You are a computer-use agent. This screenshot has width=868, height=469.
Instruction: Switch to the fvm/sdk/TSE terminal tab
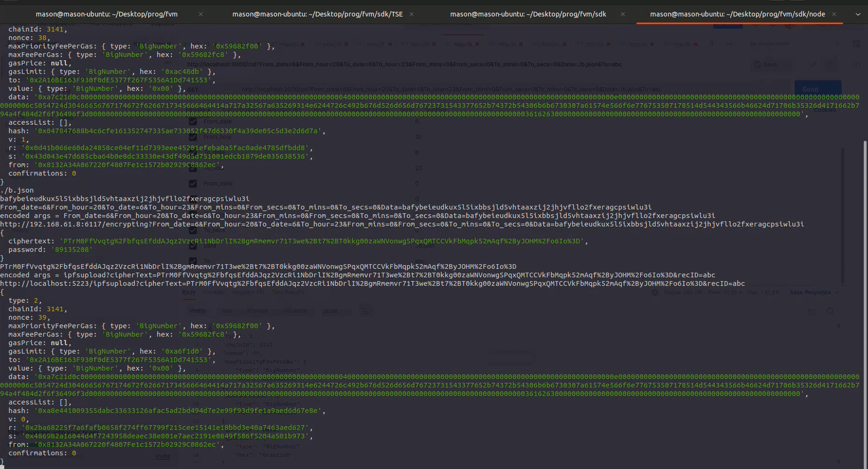tap(318, 14)
